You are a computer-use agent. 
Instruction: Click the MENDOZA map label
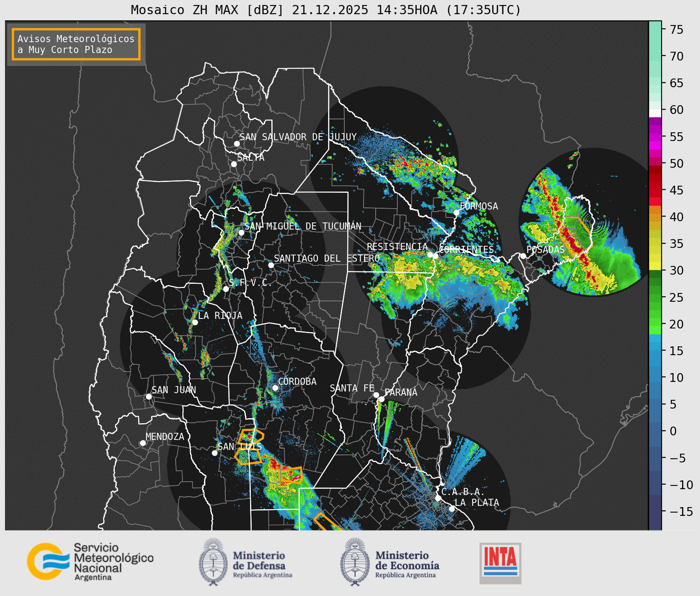click(165, 437)
